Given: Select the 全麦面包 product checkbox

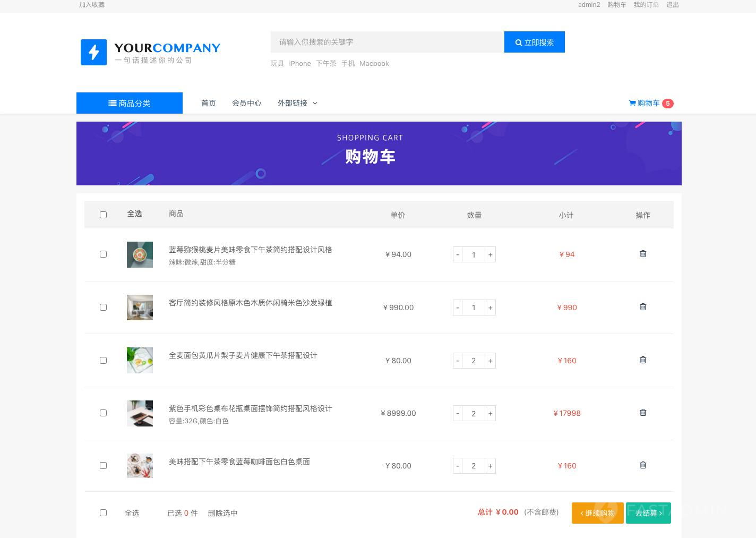Looking at the screenshot, I should (103, 360).
